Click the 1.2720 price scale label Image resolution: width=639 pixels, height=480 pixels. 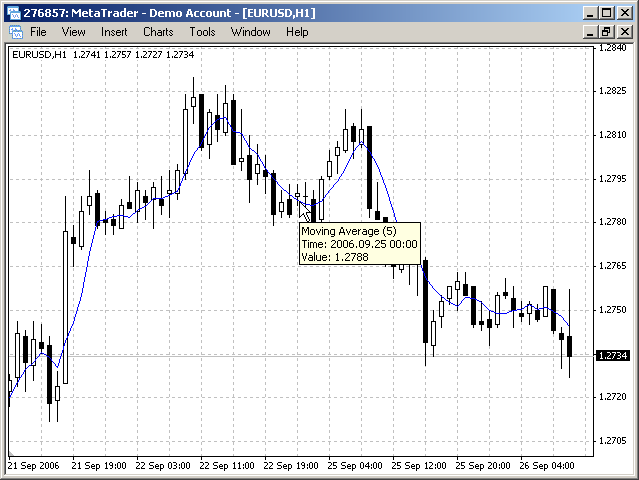613,397
